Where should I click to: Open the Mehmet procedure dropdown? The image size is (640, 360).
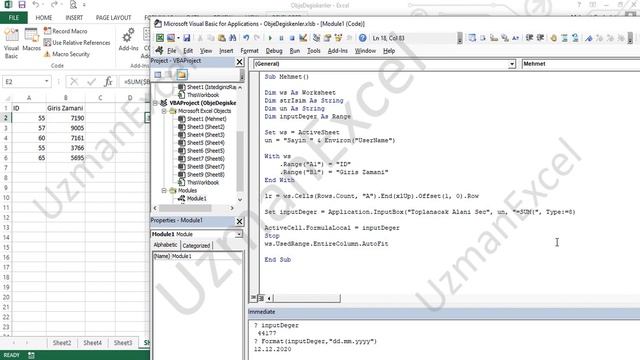tap(580, 64)
